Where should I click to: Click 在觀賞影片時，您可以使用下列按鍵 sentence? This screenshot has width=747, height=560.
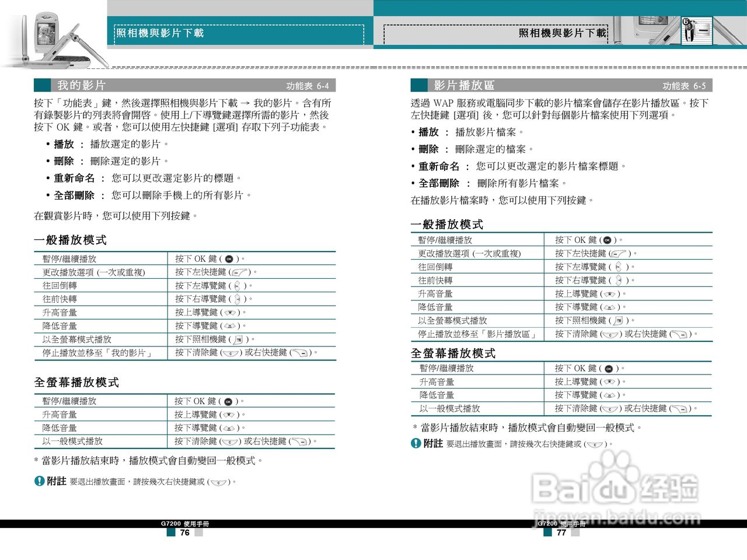click(116, 216)
